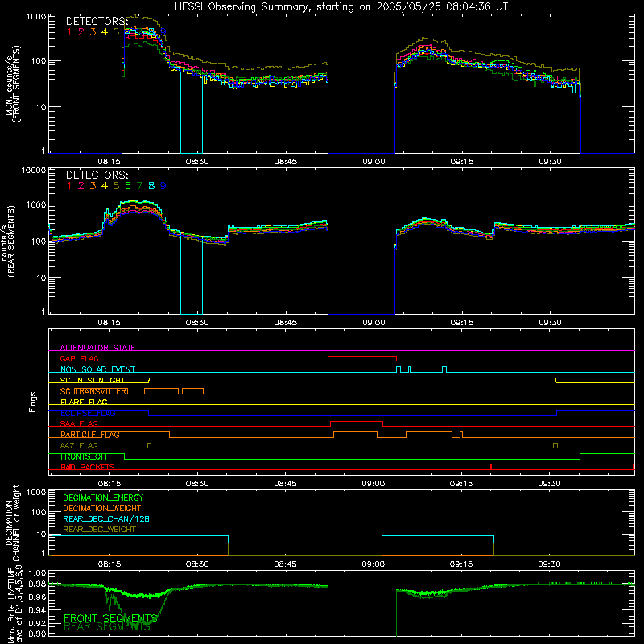This screenshot has width=644, height=644.
Task: Pick detector 5 in rear segments legend
Action: pyautogui.click(x=116, y=186)
